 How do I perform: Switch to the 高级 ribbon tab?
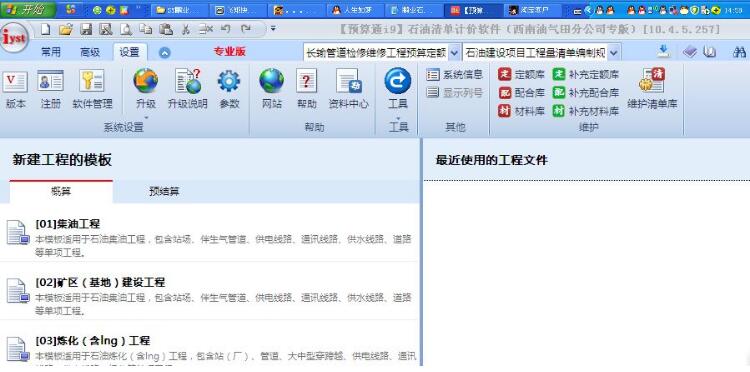[90, 52]
